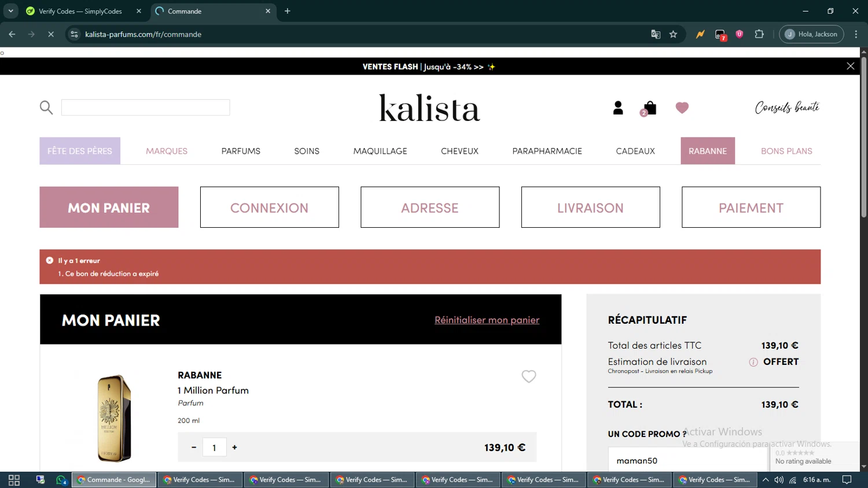Image resolution: width=868 pixels, height=488 pixels.
Task: Open the Parapharmacie menu
Action: [547, 151]
